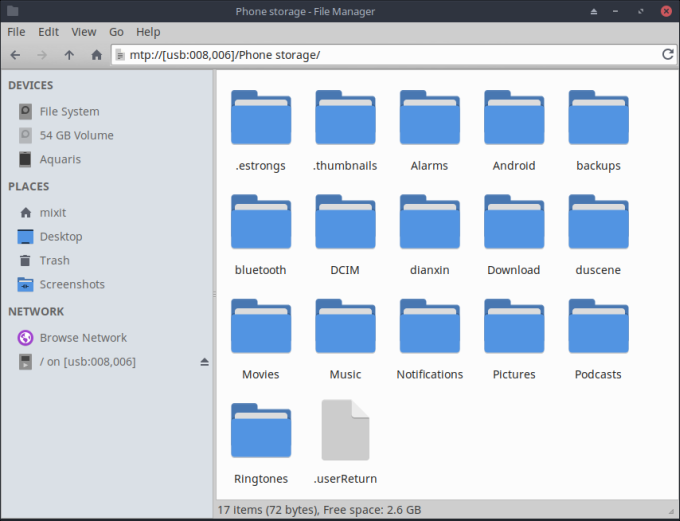Click the Help menu
The height and width of the screenshot is (521, 680).
pos(148,32)
